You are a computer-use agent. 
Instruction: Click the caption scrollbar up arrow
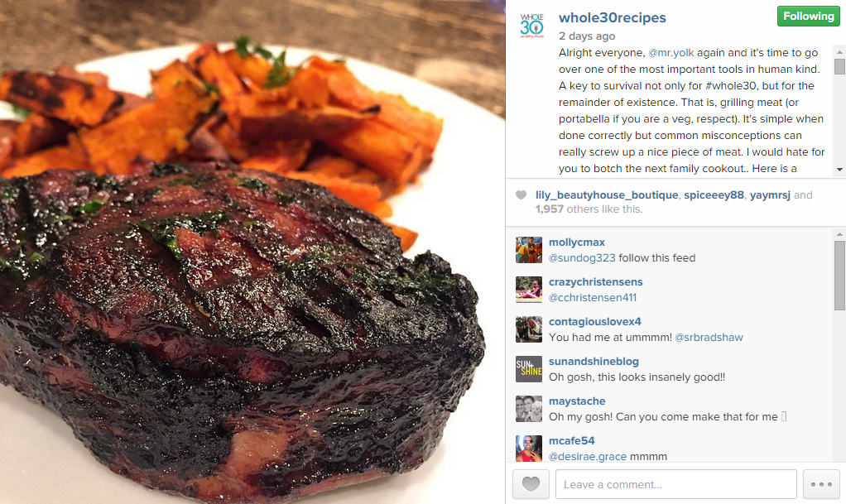(839, 52)
